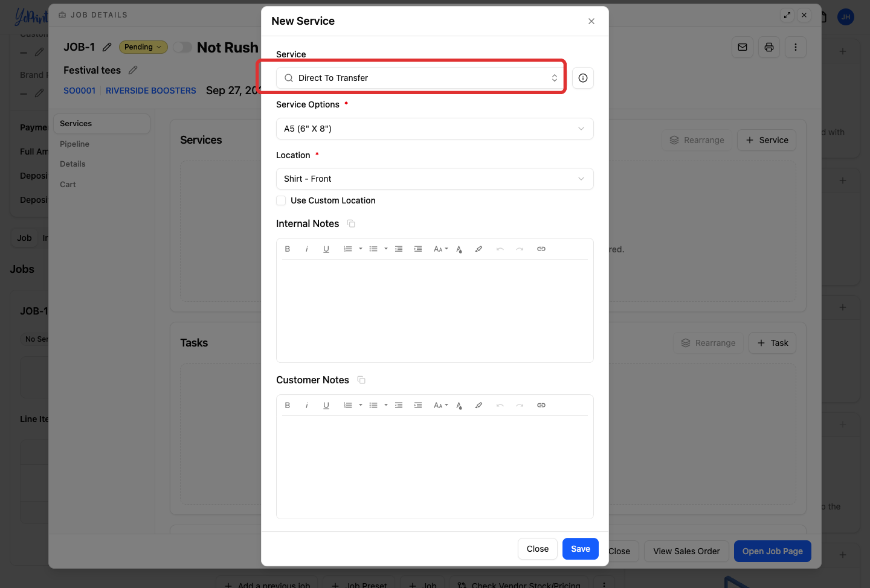The image size is (870, 588).
Task: Click the Open Job Page button
Action: click(x=773, y=551)
